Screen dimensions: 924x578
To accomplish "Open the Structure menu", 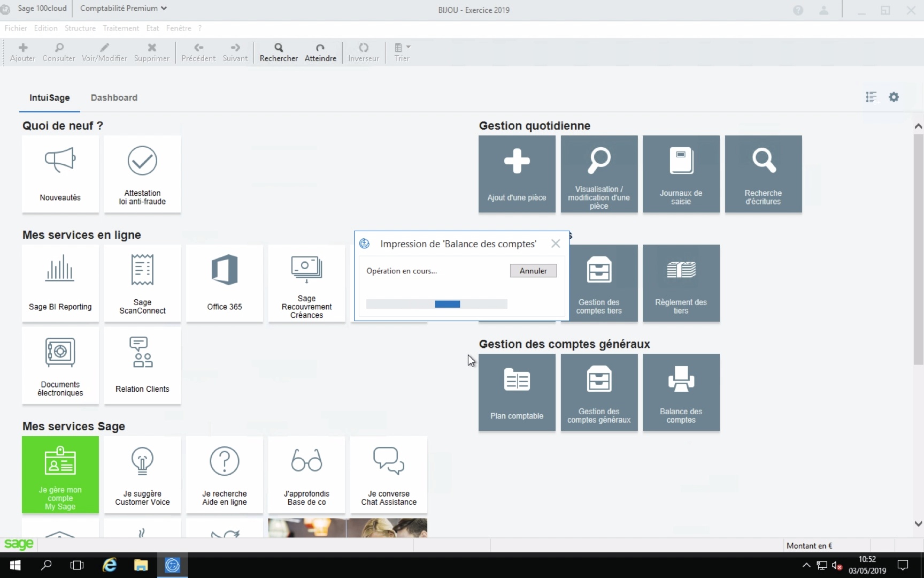I will click(x=80, y=28).
